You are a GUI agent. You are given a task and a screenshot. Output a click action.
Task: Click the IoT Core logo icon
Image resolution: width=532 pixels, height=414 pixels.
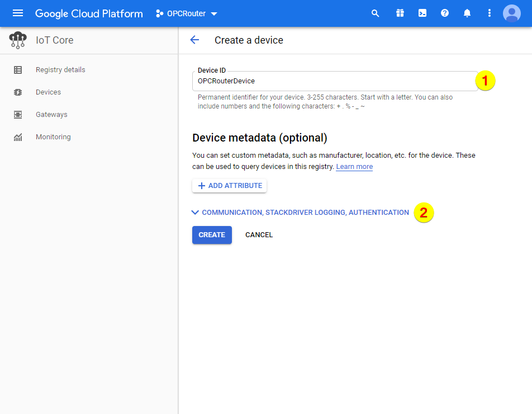click(x=18, y=40)
